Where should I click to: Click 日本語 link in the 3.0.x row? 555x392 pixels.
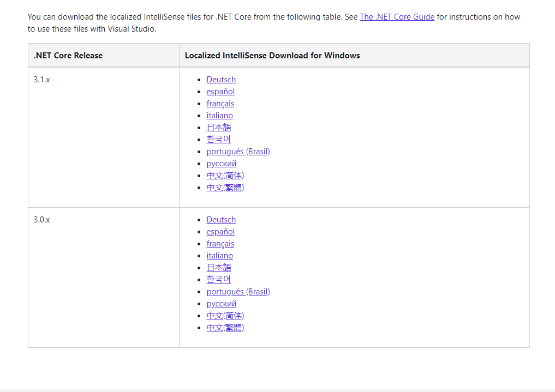(219, 268)
